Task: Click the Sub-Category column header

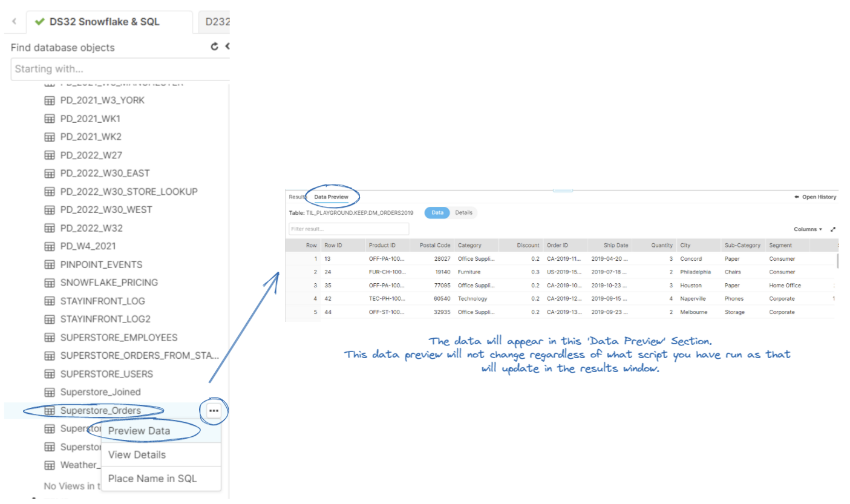Action: [744, 245]
